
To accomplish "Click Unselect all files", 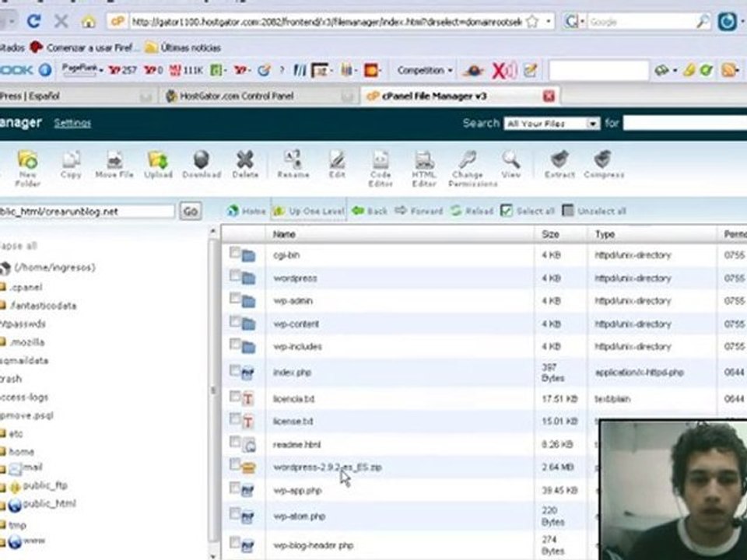I will (594, 211).
